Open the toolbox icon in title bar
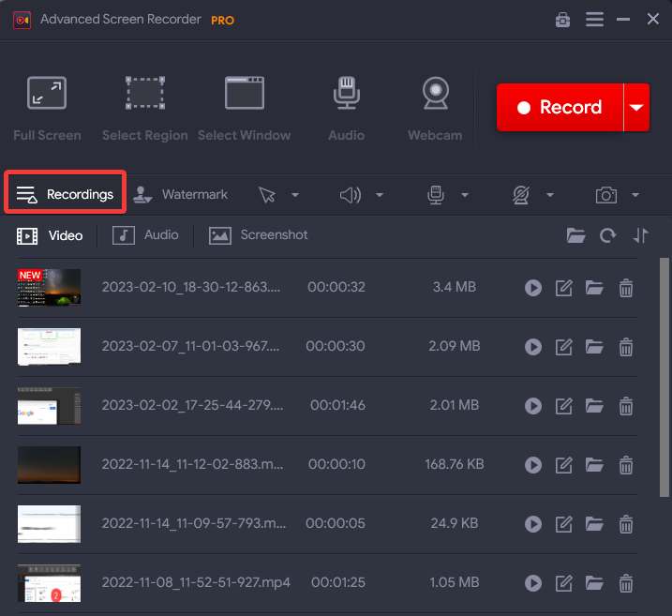Screen dimensions: 672x616 [562, 20]
